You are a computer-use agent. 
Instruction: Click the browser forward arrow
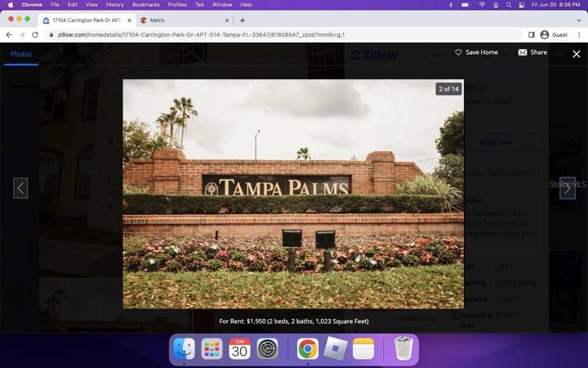[22, 34]
